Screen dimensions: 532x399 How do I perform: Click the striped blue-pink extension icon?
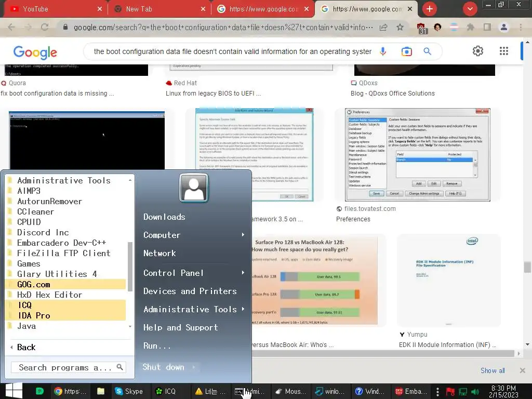[x=454, y=27]
